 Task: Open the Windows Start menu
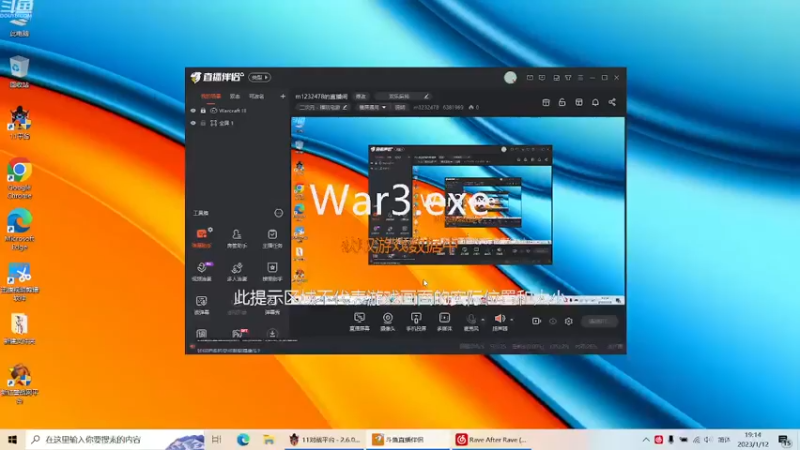pyautogui.click(x=12, y=439)
